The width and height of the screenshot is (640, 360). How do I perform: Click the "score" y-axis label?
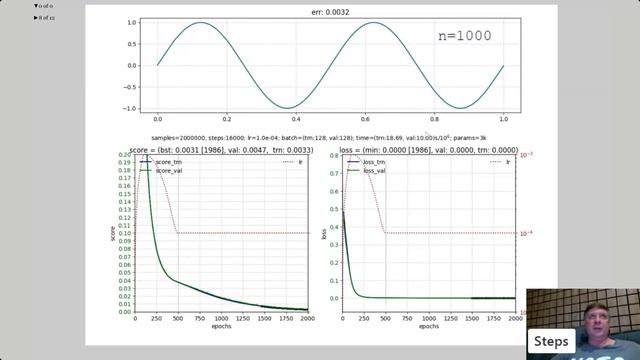[113, 233]
